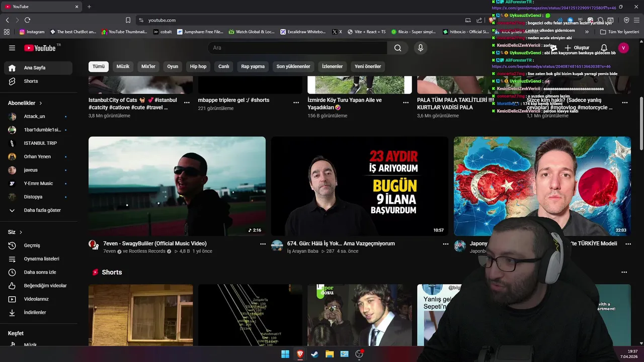The image size is (644, 362).
Task: Go back with the browser arrow
Action: 7,20
